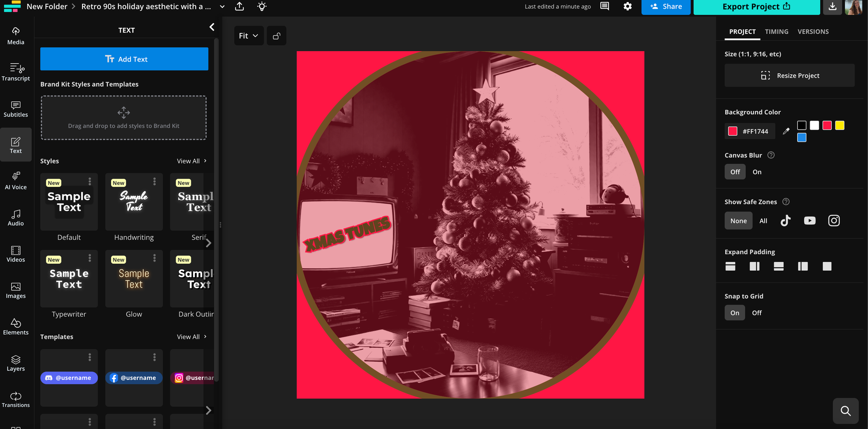Switch to the Versions tab
The width and height of the screenshot is (868, 429).
point(813,31)
